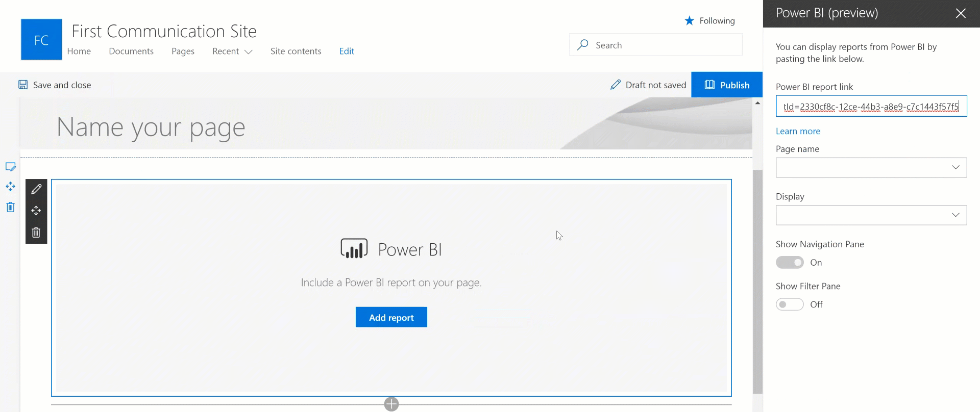Click the Name your page title field

(151, 127)
